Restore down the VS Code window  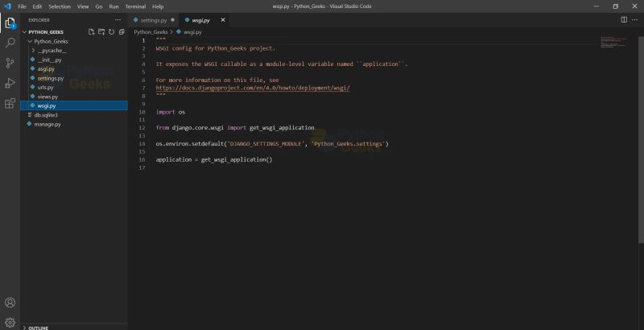tap(615, 6)
